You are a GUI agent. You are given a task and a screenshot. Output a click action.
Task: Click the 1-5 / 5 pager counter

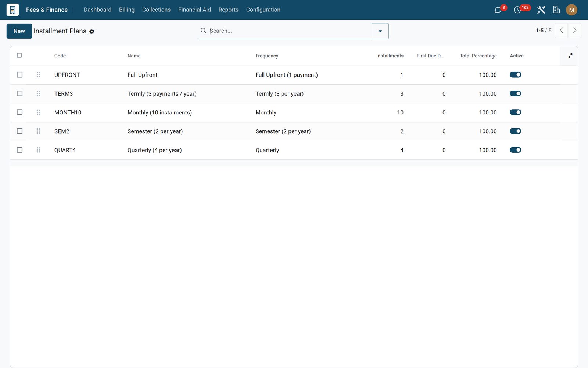[x=544, y=31]
